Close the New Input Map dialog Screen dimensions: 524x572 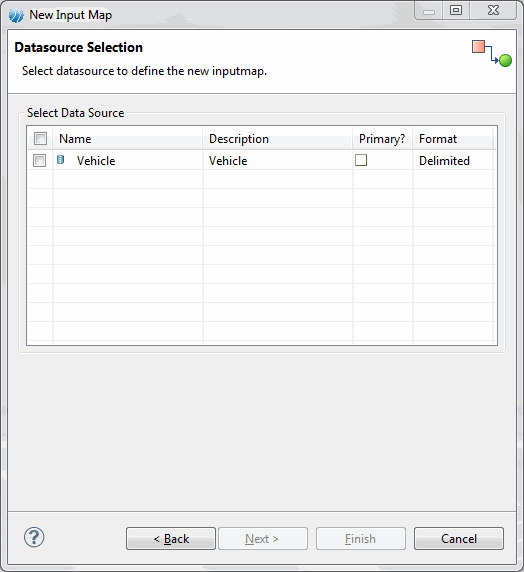[x=493, y=10]
